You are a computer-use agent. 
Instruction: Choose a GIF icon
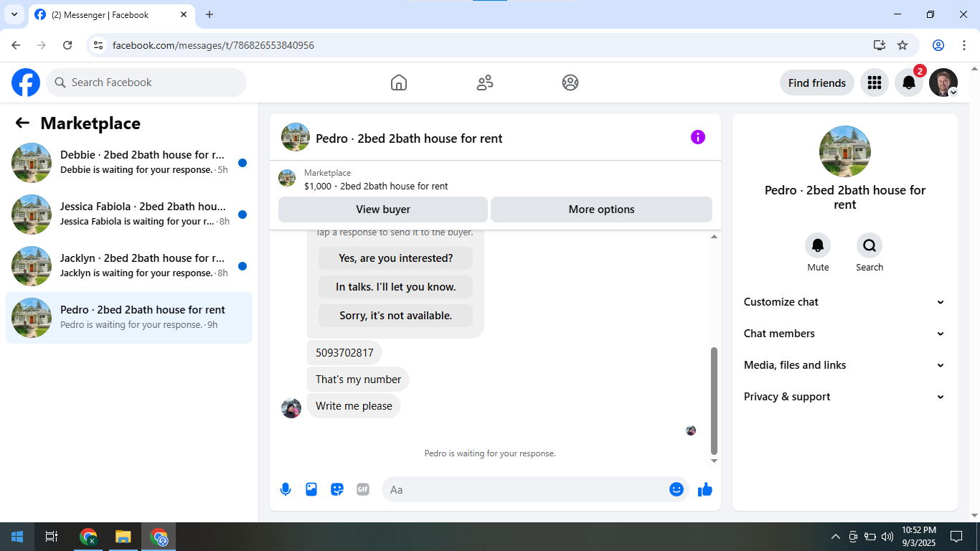coord(363,489)
